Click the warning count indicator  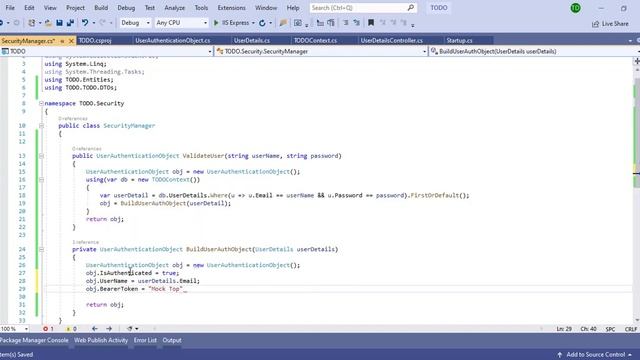coord(71,329)
